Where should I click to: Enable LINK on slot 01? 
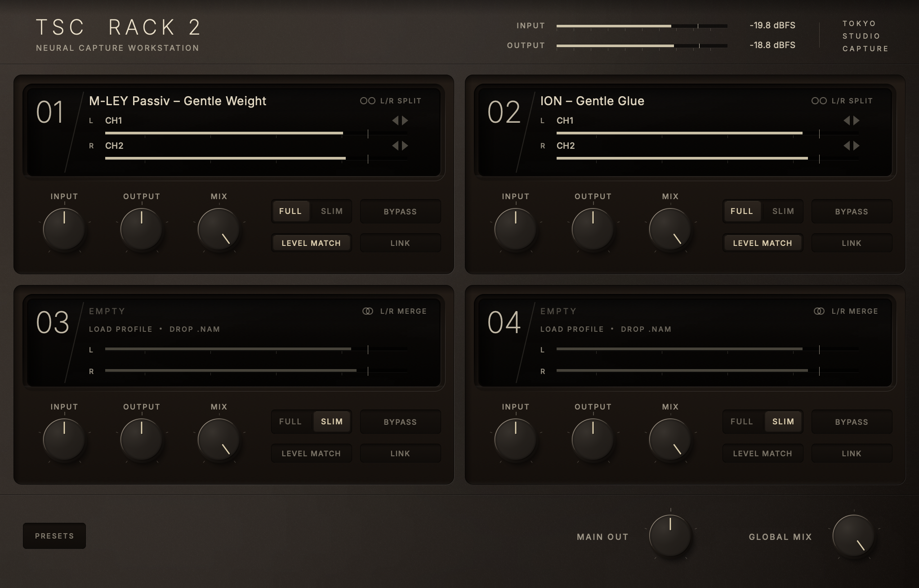coord(400,243)
